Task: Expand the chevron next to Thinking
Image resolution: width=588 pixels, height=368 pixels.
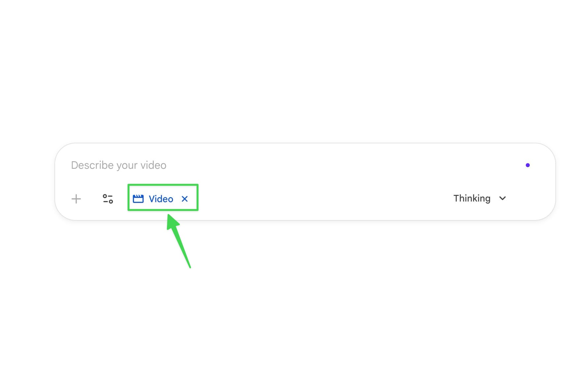Action: pyautogui.click(x=503, y=198)
